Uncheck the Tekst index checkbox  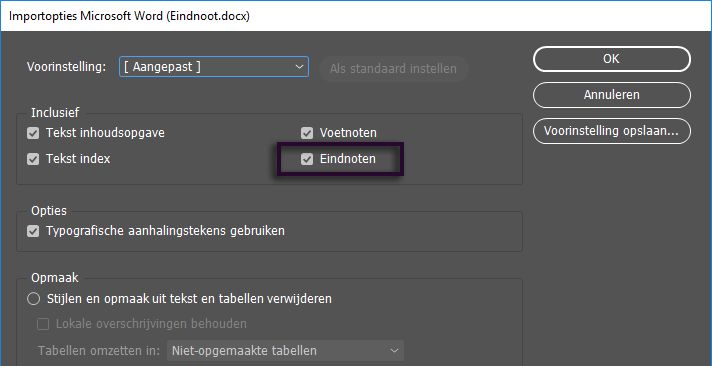tap(33, 159)
